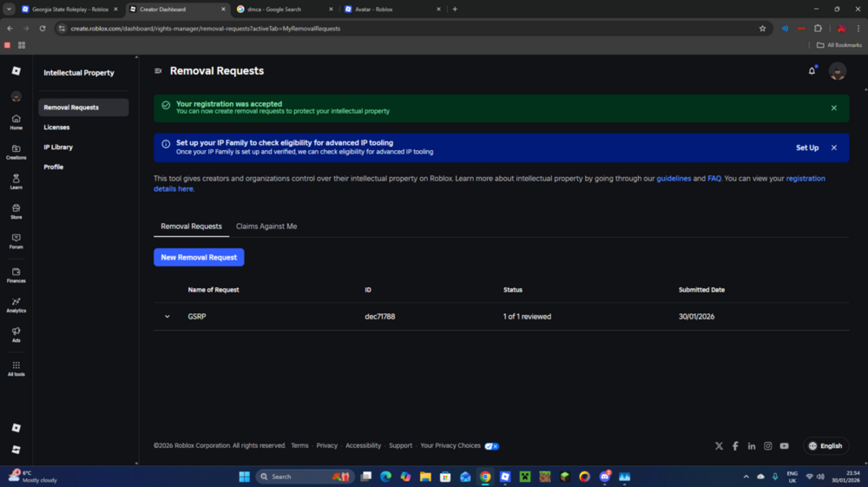This screenshot has width=868, height=487.
Task: Switch to dmca Google Search tab
Action: click(285, 10)
